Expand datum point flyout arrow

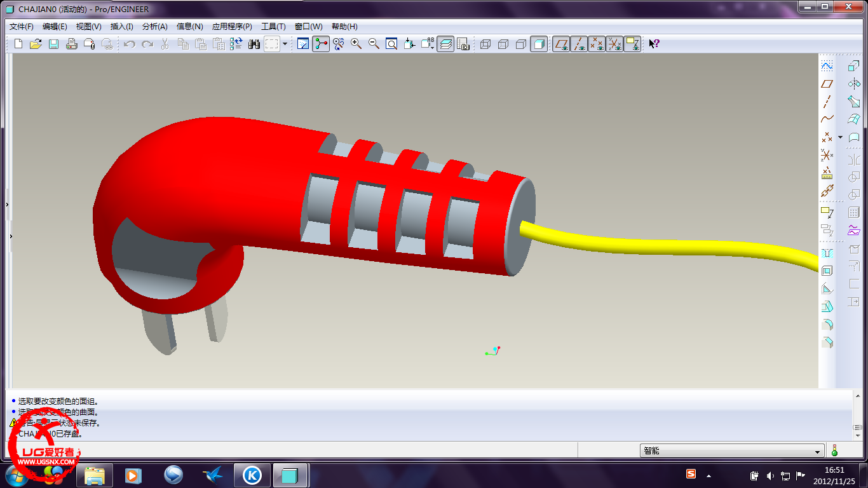tap(840, 137)
